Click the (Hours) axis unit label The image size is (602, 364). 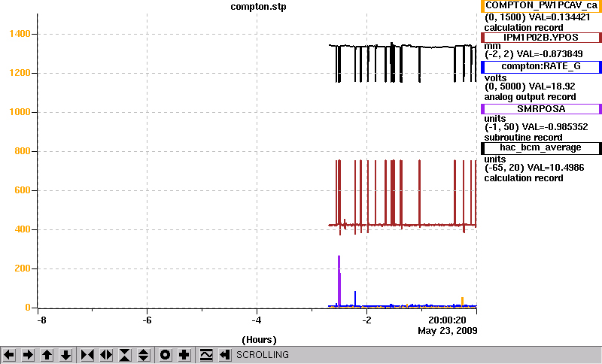(259, 340)
